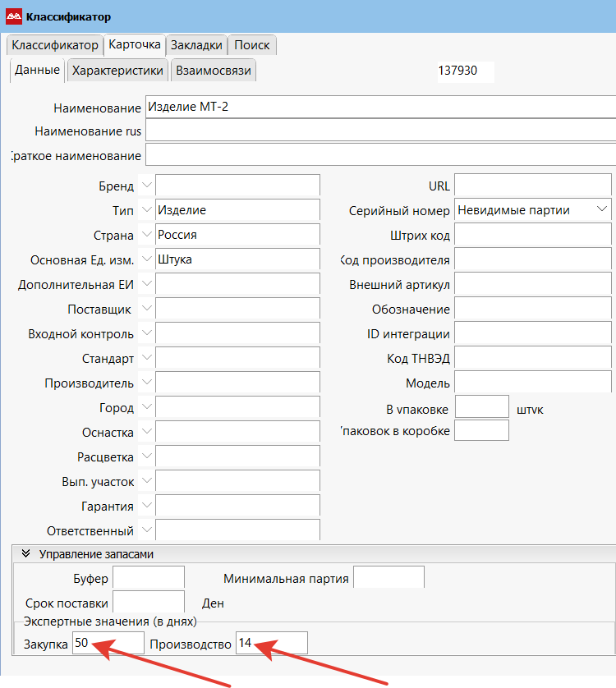The width and height of the screenshot is (616, 688).
Task: Click the Классификатор app logo icon
Action: 14,16
